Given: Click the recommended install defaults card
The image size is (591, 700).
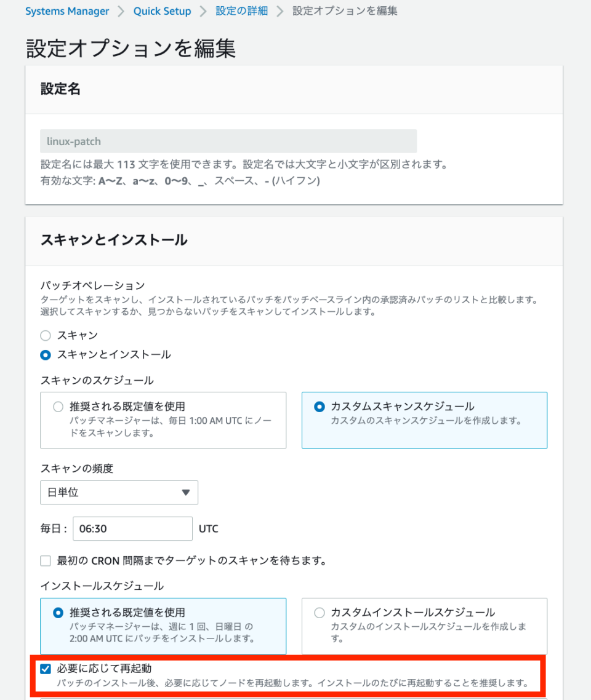Looking at the screenshot, I should 163,626.
